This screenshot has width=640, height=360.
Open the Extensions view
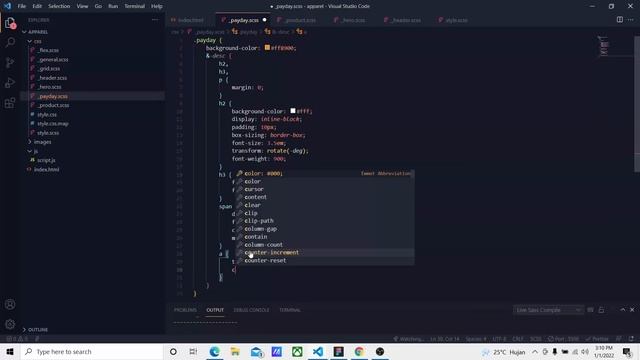coord(10,102)
